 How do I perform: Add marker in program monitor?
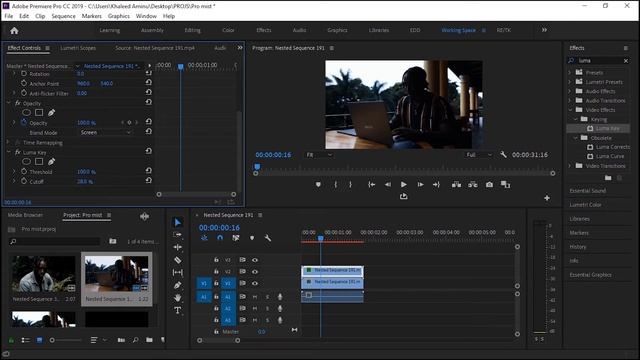(x=318, y=184)
